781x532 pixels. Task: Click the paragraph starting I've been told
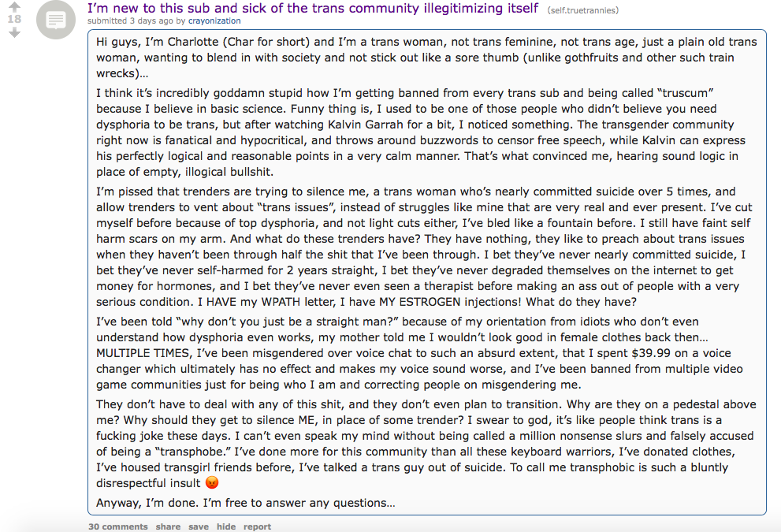(x=419, y=352)
